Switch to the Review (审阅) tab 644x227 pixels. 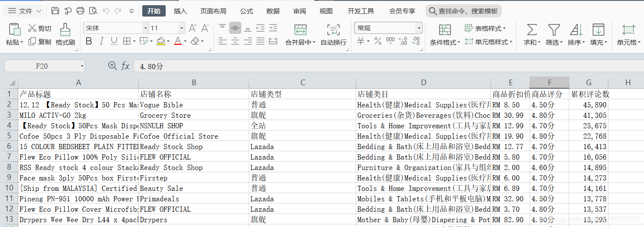tap(299, 11)
